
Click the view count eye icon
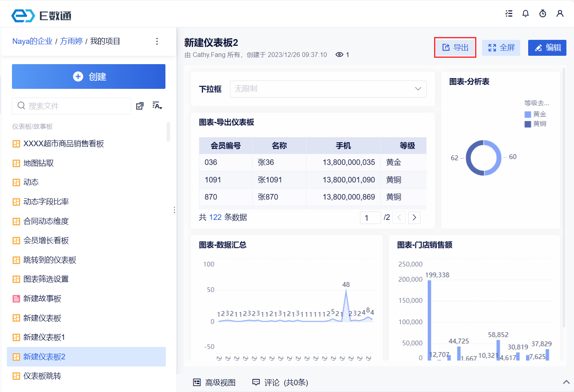[x=339, y=55]
